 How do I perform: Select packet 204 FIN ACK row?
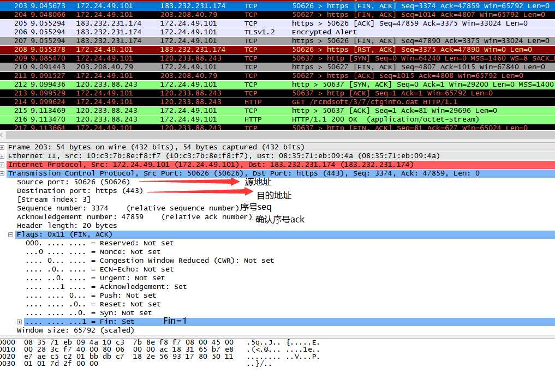tap(277, 15)
